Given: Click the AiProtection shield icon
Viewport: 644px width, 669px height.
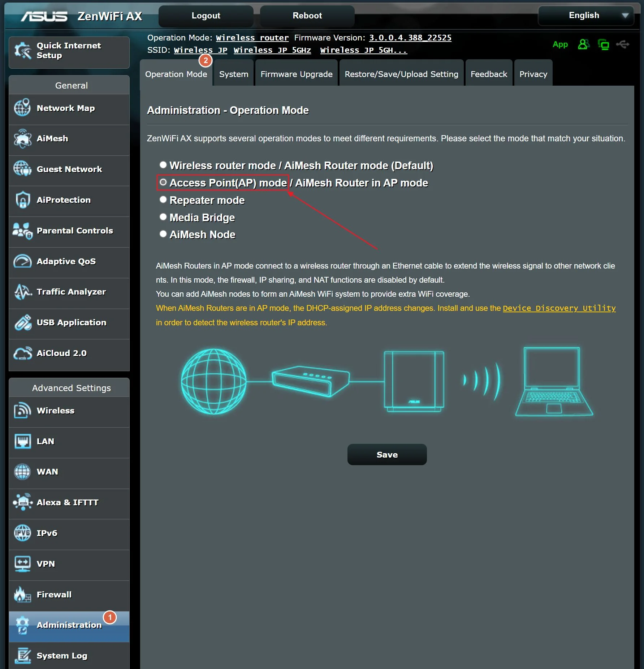Looking at the screenshot, I should pyautogui.click(x=22, y=200).
